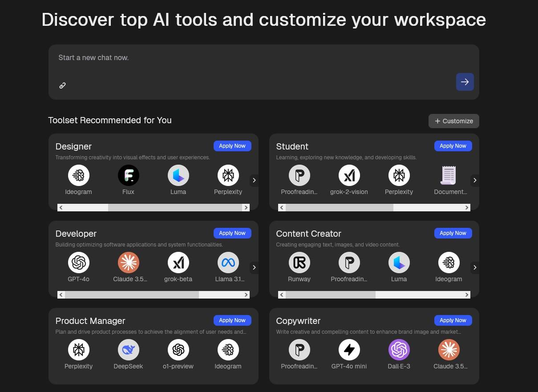This screenshot has width=538, height=392.
Task: Apply the Designer toolset now
Action: (x=232, y=146)
